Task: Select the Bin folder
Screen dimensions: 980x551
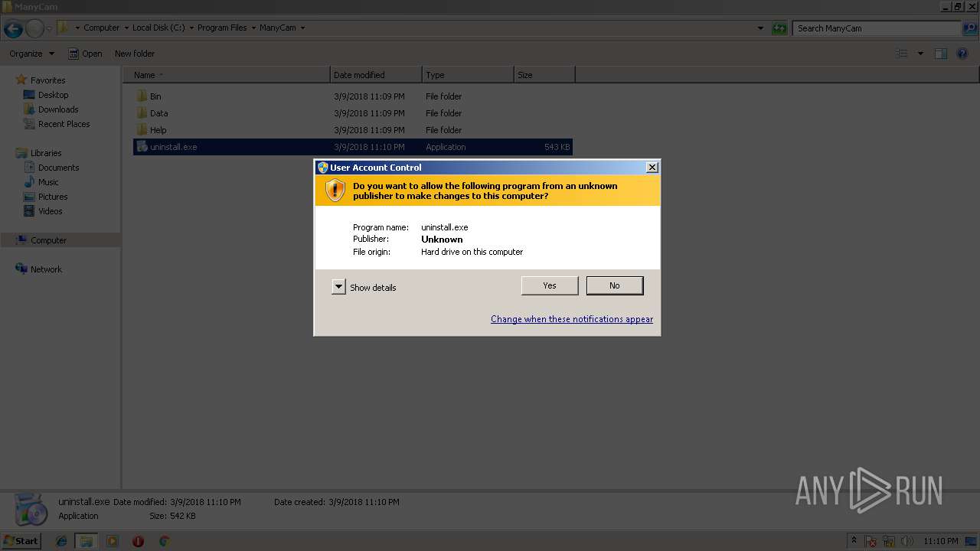Action: pyautogui.click(x=353, y=96)
